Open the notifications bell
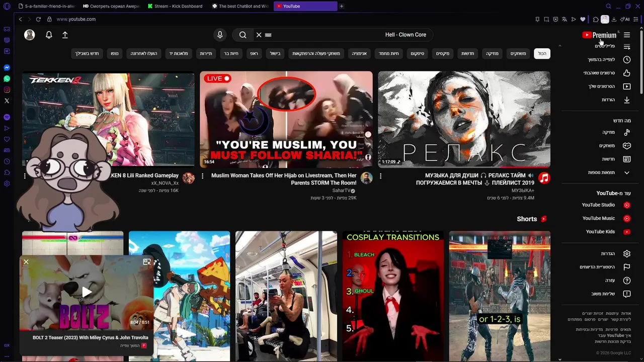Viewport: 644px width, 362px height. pyautogui.click(x=49, y=35)
